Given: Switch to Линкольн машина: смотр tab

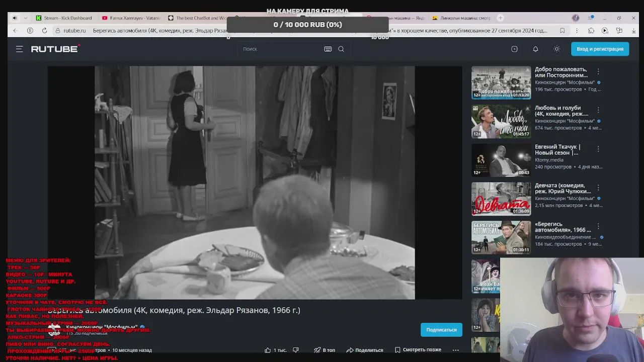Looking at the screenshot, I should [461, 18].
